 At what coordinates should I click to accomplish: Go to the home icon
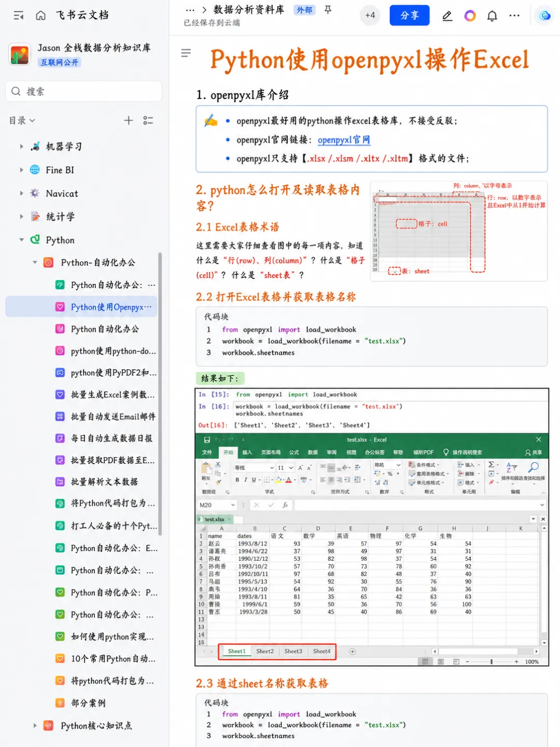pyautogui.click(x=41, y=16)
